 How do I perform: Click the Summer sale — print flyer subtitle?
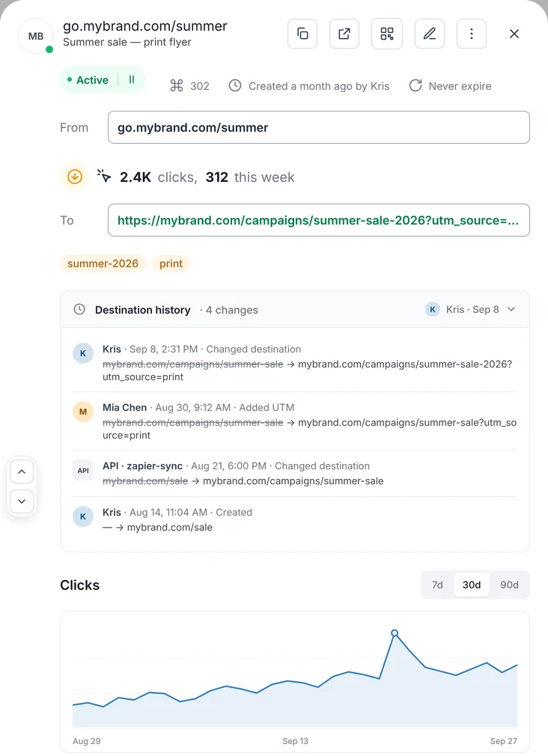pos(127,42)
